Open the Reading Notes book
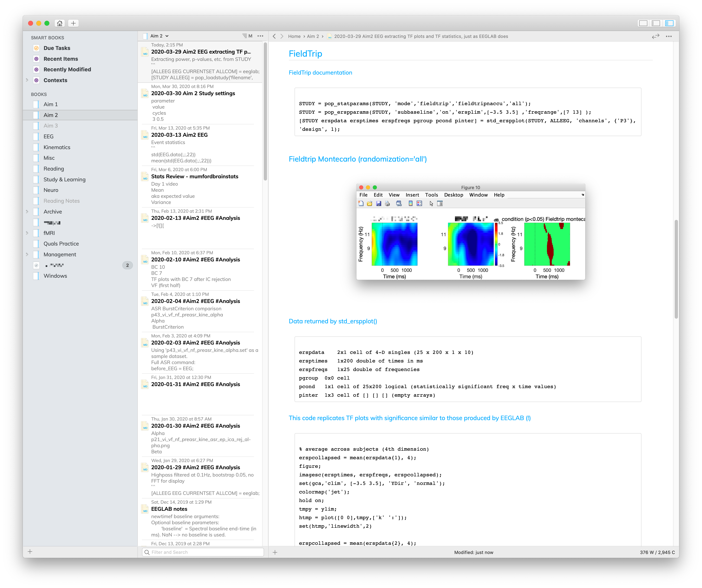The height and width of the screenshot is (588, 702). point(62,201)
